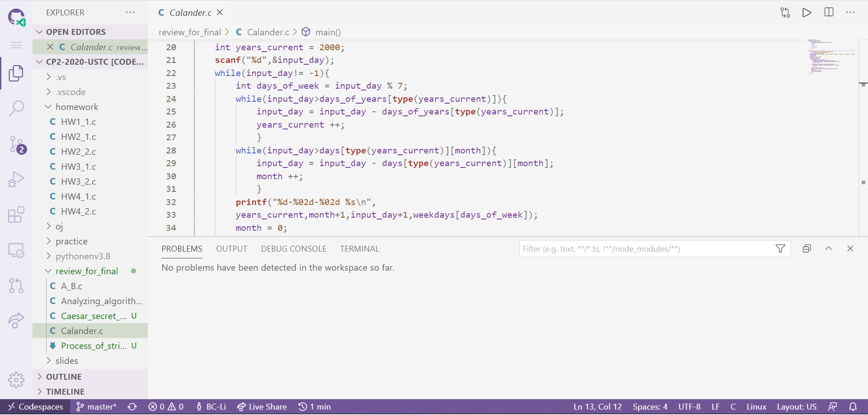Screen dimensions: 868x415
Task: Close Calander.c in Open Editors list
Action: click(x=50, y=47)
